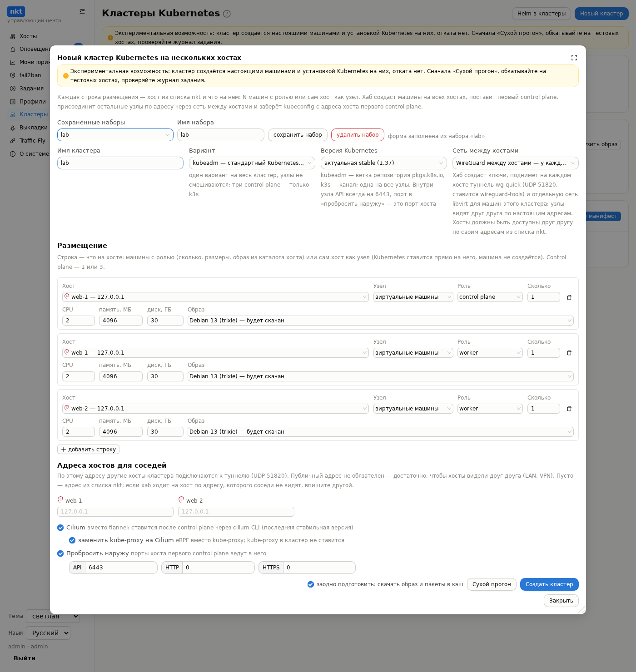The image size is (636, 672).
Task: Collapse the sidebar with the menu icon
Action: 82,11
